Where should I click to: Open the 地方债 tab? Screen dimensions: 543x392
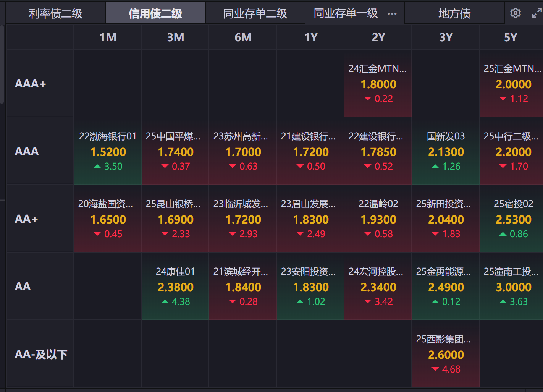[454, 14]
